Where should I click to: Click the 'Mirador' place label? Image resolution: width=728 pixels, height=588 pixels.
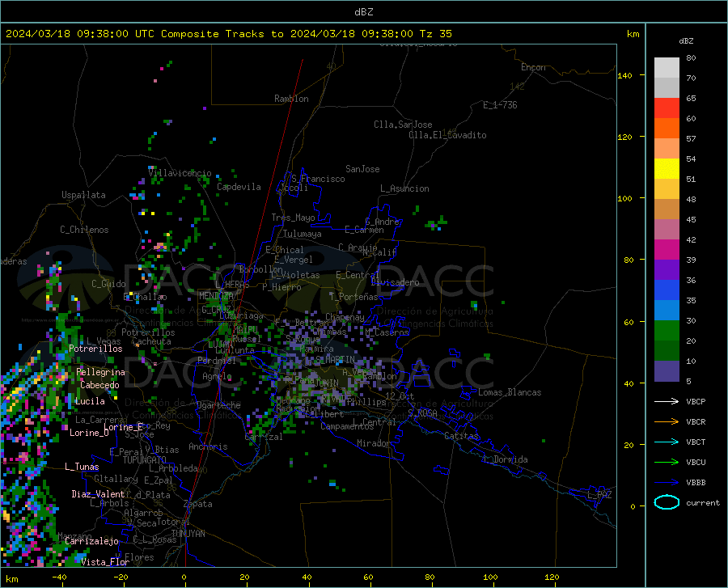373,444
